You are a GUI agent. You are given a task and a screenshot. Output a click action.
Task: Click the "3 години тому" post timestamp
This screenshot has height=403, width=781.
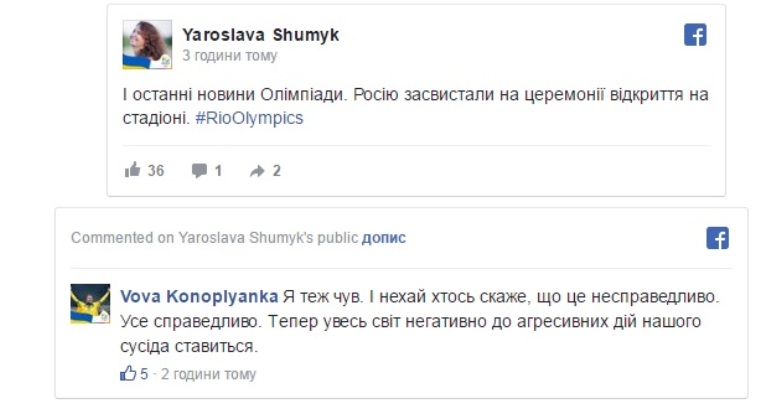(x=229, y=56)
